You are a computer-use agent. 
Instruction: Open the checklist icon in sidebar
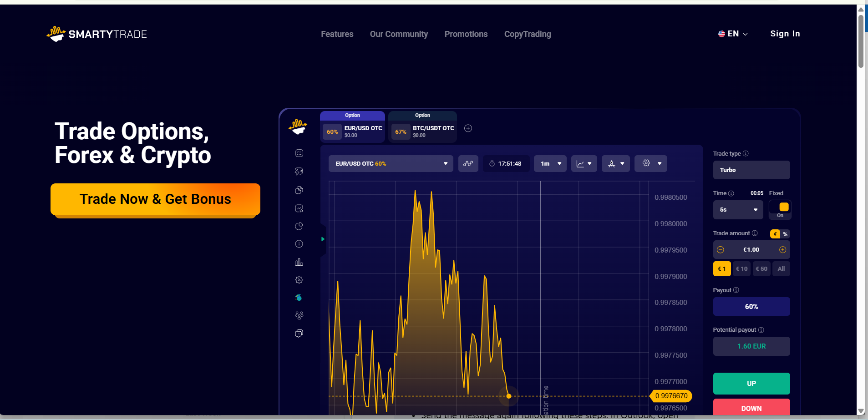(x=299, y=153)
